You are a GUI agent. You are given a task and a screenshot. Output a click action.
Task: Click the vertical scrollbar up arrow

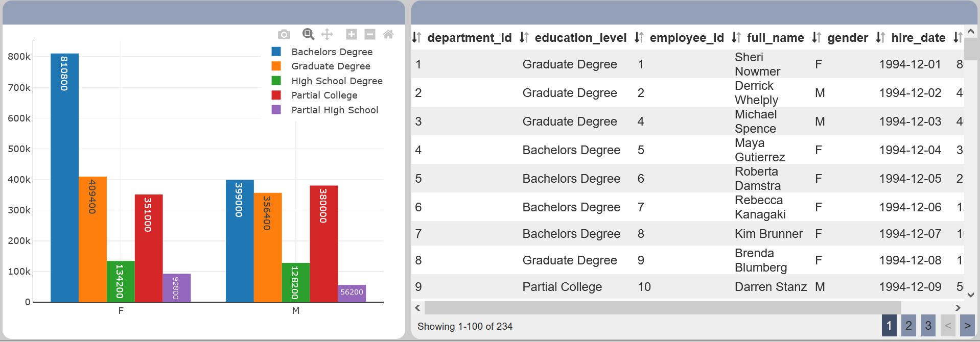coord(971,31)
